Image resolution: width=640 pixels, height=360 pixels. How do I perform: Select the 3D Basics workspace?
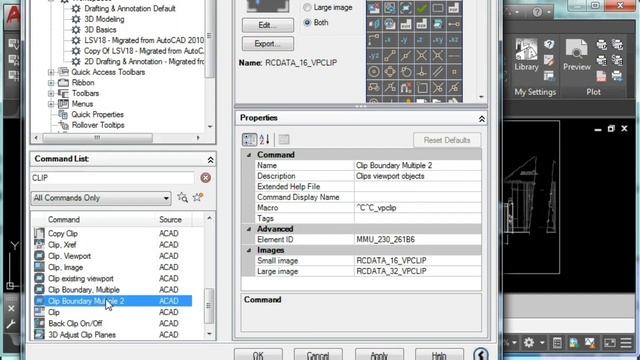pyautogui.click(x=100, y=30)
